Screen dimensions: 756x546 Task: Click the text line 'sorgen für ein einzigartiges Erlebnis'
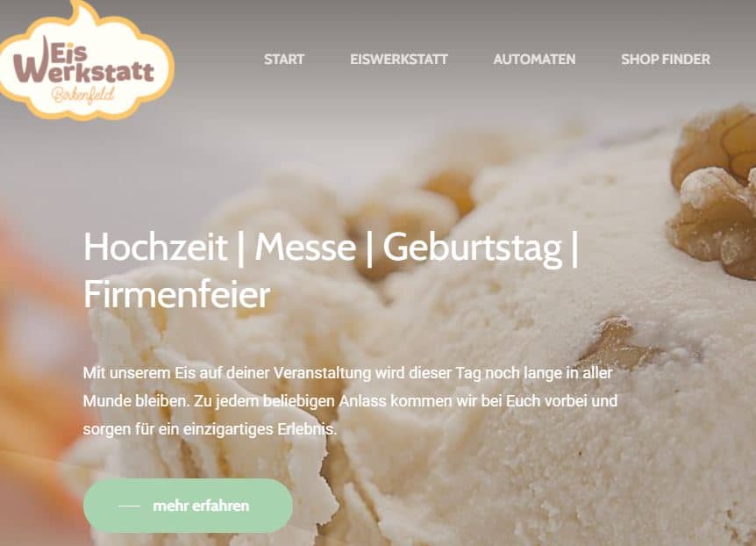tap(210, 429)
